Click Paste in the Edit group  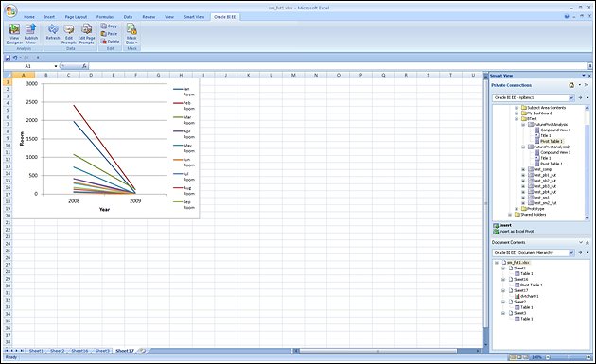(x=109, y=34)
